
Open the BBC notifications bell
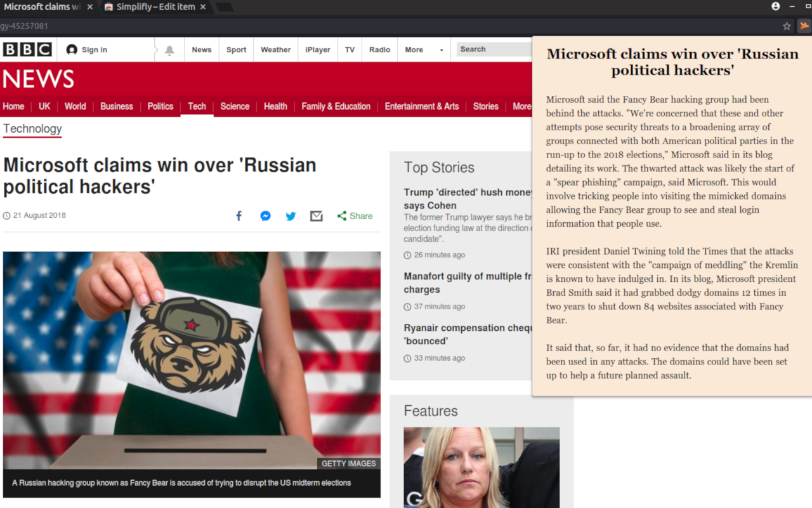tap(169, 50)
